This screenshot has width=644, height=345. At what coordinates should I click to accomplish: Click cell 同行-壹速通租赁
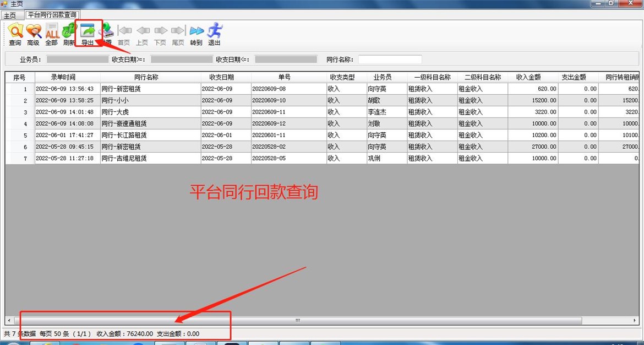[x=150, y=123]
